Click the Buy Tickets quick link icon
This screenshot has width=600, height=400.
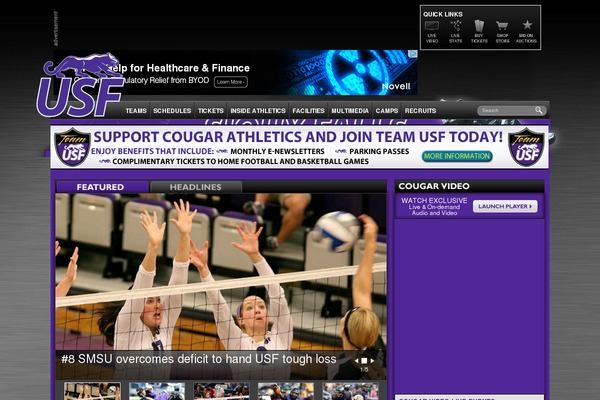(x=479, y=26)
